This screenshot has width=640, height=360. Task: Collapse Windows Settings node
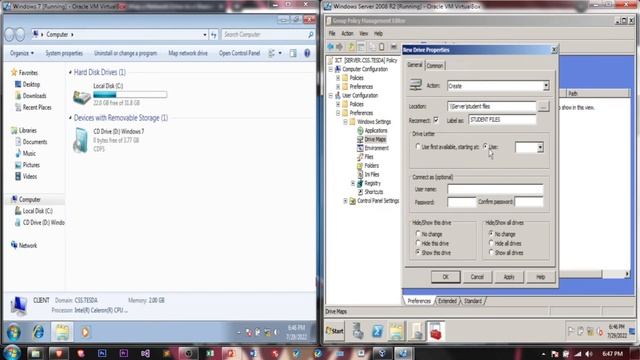tap(345, 122)
